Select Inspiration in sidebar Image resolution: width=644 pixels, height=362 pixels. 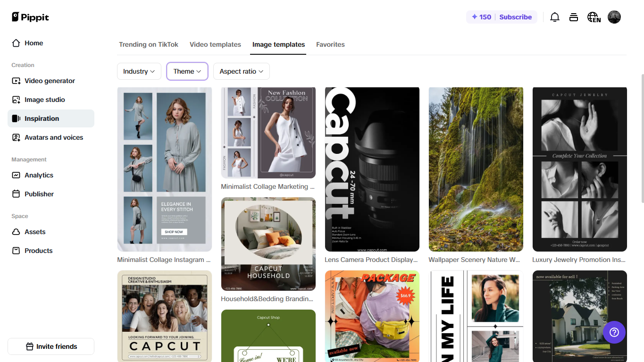51,118
